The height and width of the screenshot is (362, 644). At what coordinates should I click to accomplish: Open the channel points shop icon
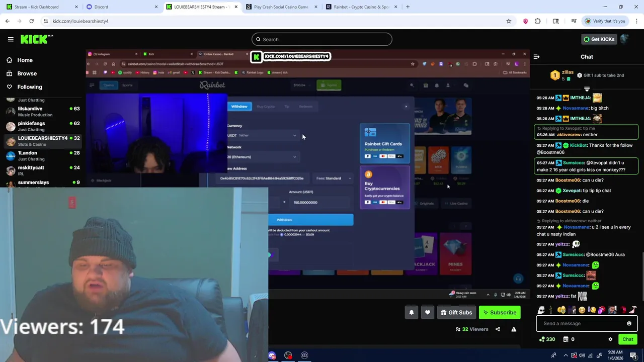pos(566,339)
